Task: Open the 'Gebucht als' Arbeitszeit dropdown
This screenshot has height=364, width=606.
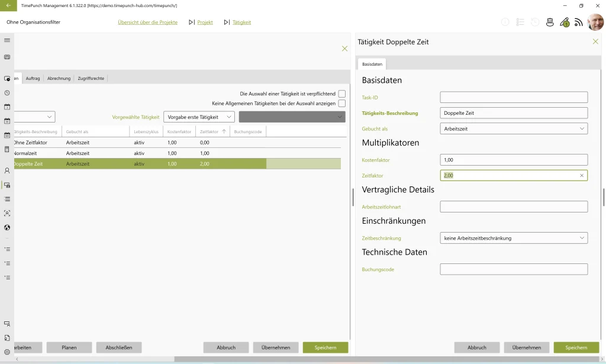Action: [514, 128]
